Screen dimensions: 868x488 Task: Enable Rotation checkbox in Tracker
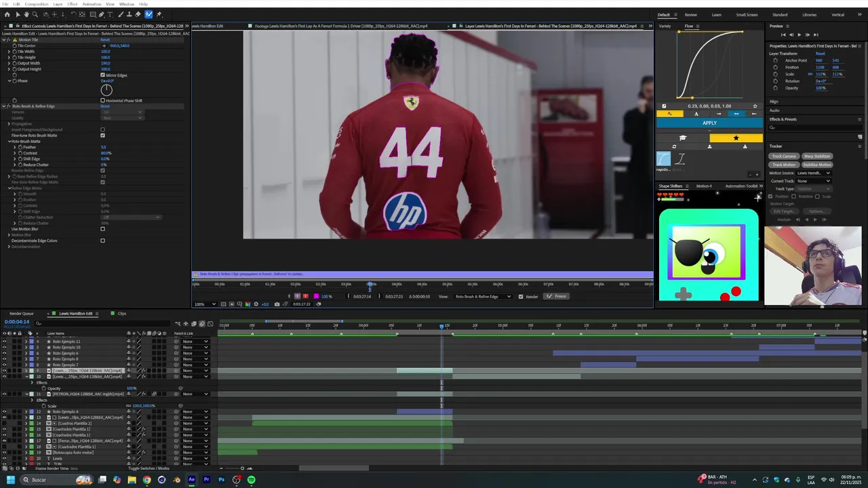coord(793,197)
